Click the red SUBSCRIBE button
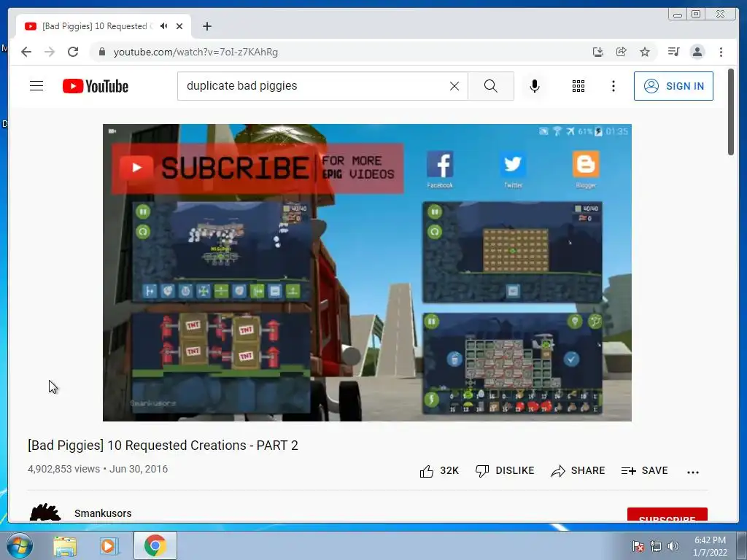Image resolution: width=747 pixels, height=560 pixels. tap(667, 516)
